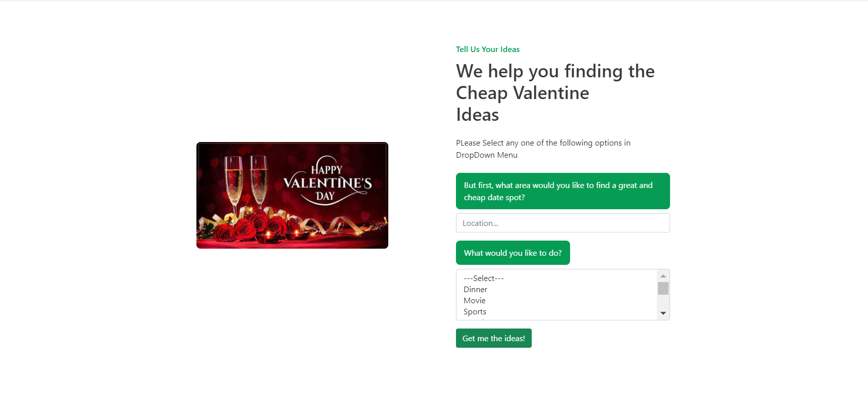Select the '---Select---' placeholder option

[x=484, y=278]
